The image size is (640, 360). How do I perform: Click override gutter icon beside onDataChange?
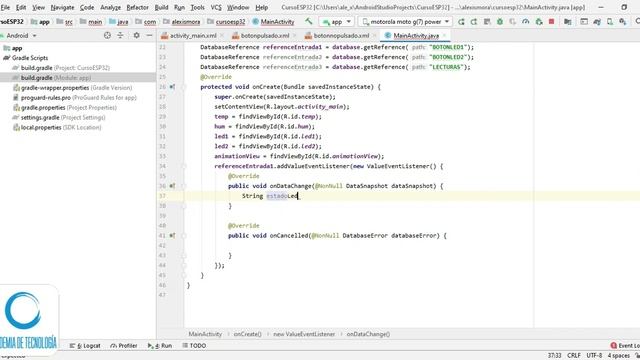pyautogui.click(x=172, y=186)
